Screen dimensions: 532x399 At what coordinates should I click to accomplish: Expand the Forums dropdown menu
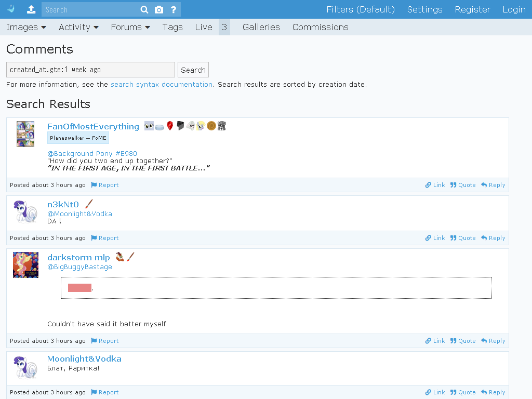130,27
